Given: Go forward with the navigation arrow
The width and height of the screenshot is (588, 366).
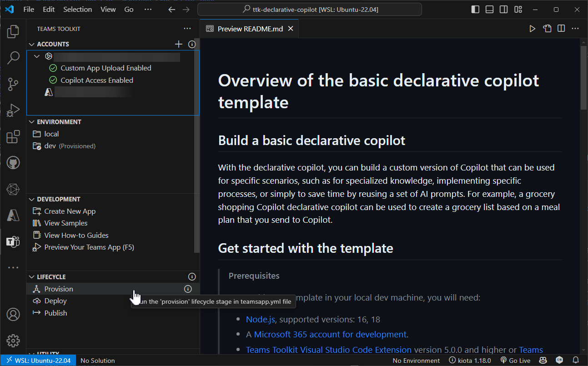Looking at the screenshot, I should click(x=186, y=10).
